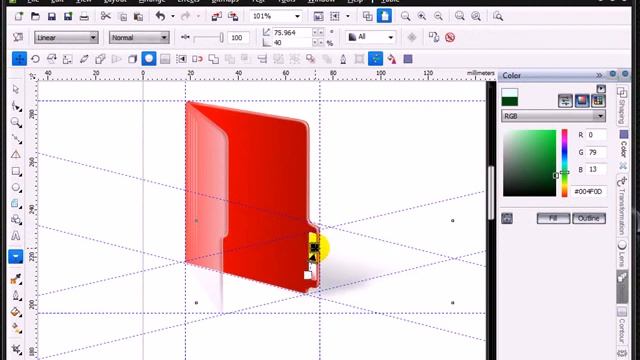Toggle the Interactive Transparency tool in toolbox

click(16, 257)
